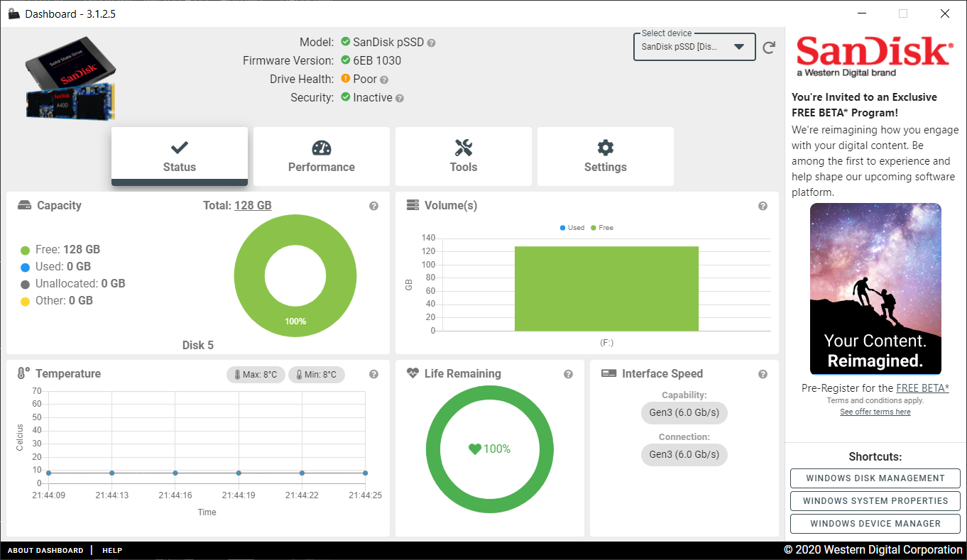Click the SanDisk logo

pyautogui.click(x=875, y=56)
